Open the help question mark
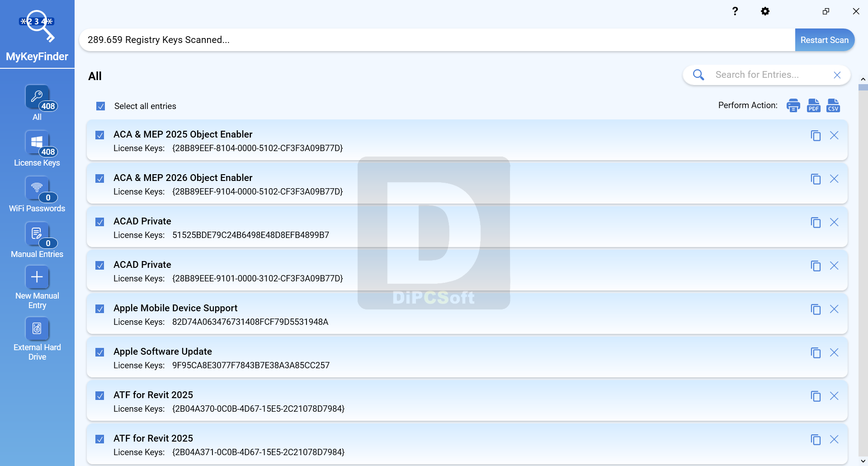Viewport: 868px width, 466px height. 735,11
